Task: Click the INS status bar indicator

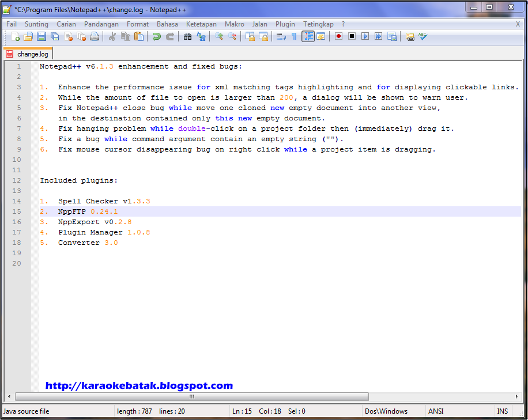Action: click(x=503, y=411)
